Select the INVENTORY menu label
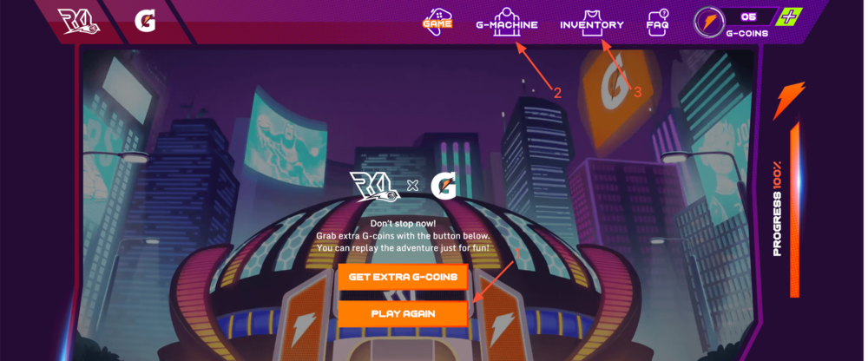Viewport: 868px width, 361px height. (x=592, y=25)
